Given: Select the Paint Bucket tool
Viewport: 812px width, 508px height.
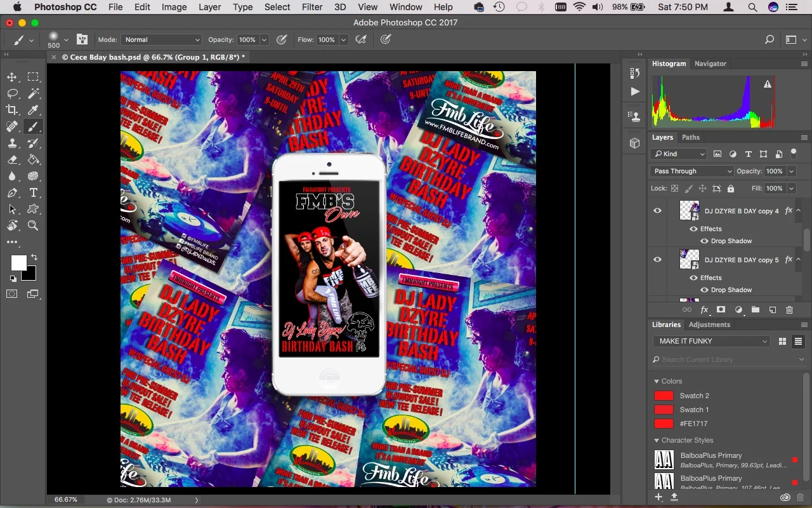Looking at the screenshot, I should (33, 159).
